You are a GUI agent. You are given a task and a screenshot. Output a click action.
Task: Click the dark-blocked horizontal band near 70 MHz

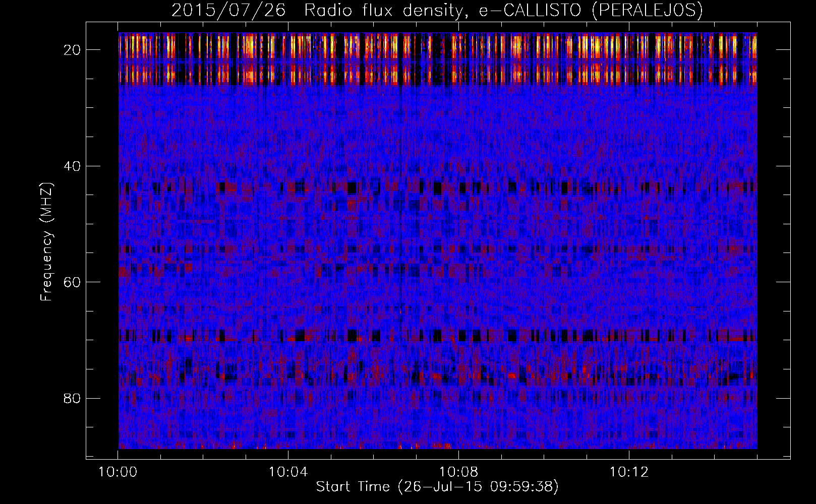coord(438,336)
